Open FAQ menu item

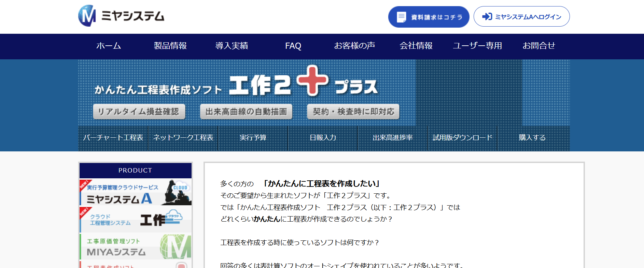[x=293, y=46]
